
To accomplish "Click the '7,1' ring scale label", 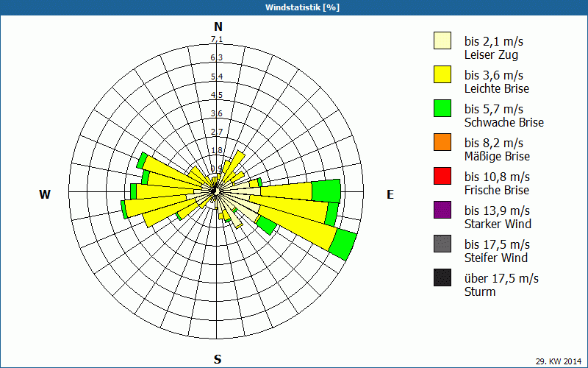I will pos(217,39).
